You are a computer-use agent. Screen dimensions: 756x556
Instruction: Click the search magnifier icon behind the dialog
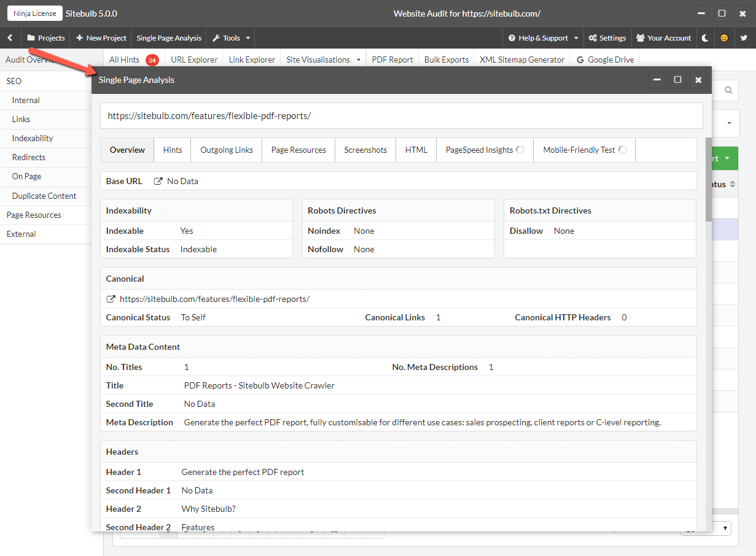click(728, 90)
